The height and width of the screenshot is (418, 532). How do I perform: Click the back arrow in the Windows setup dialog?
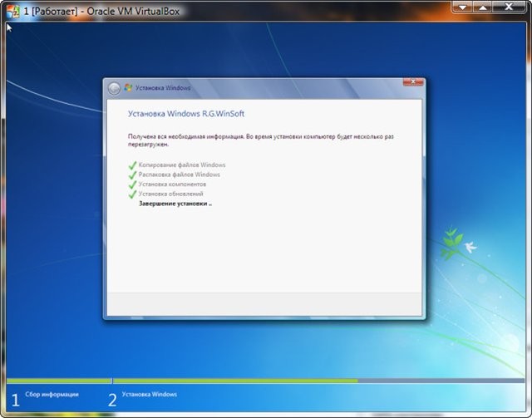tap(115, 88)
